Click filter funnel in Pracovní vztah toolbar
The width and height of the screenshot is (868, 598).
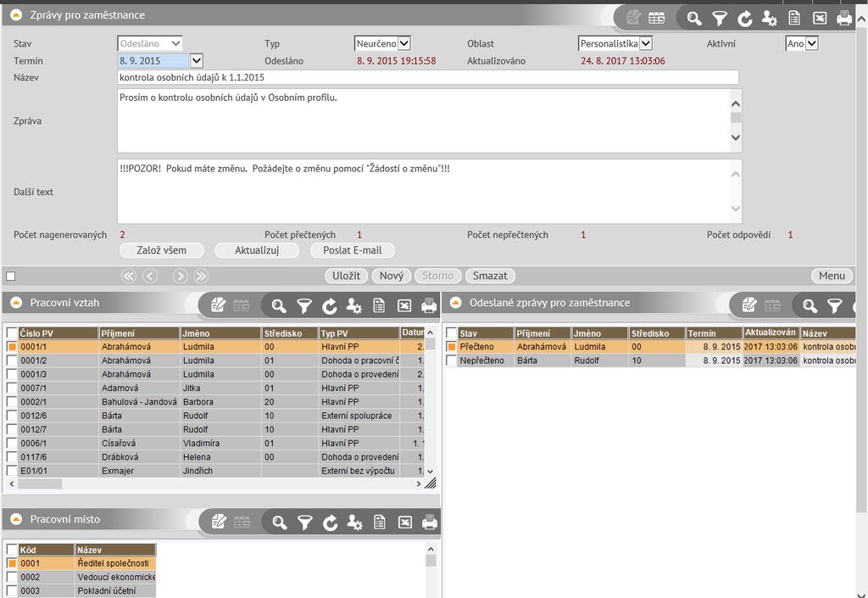click(x=304, y=305)
